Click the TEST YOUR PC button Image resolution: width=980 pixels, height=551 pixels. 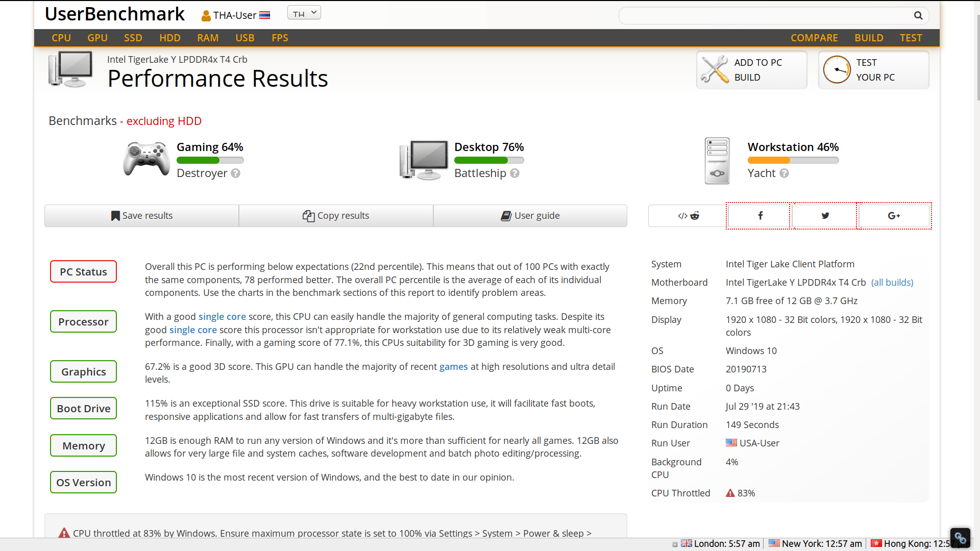pos(873,69)
